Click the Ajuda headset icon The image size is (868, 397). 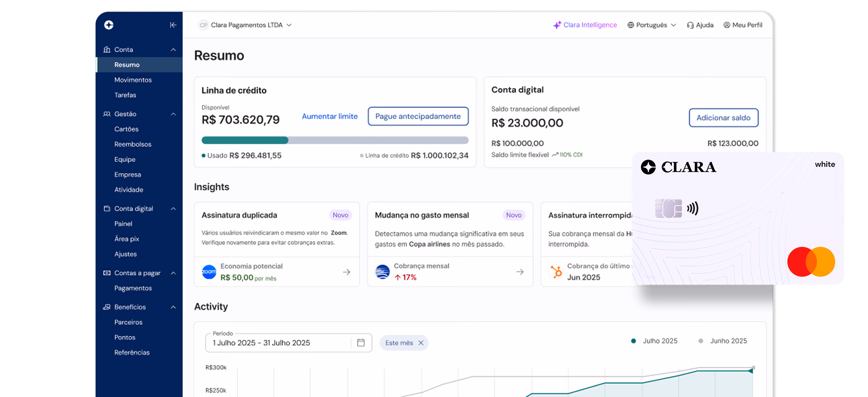(690, 25)
